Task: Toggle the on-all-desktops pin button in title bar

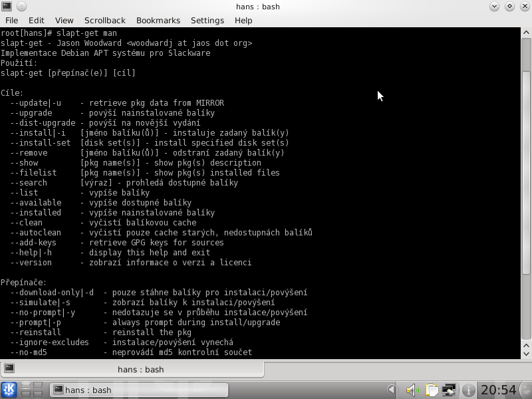Action: click(21, 6)
